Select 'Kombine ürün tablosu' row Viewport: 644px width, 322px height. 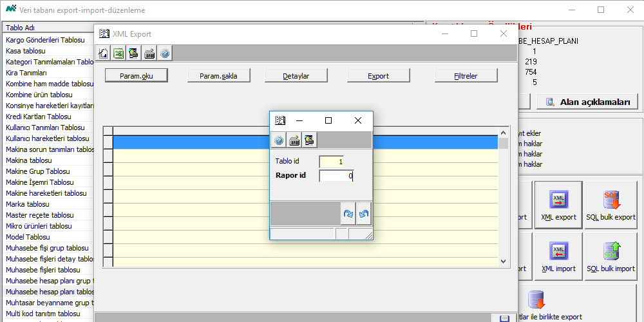tap(48, 95)
